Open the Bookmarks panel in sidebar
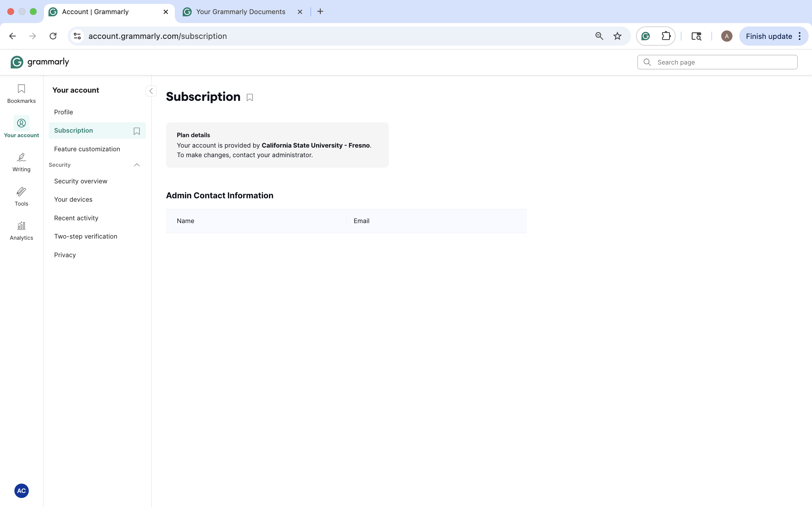 [21, 93]
